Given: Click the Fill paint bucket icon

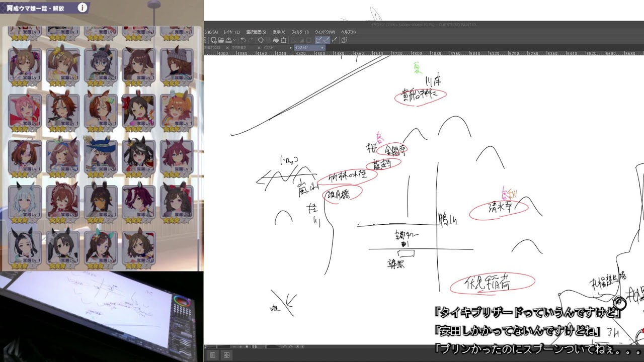Looking at the screenshot, I should [276, 40].
